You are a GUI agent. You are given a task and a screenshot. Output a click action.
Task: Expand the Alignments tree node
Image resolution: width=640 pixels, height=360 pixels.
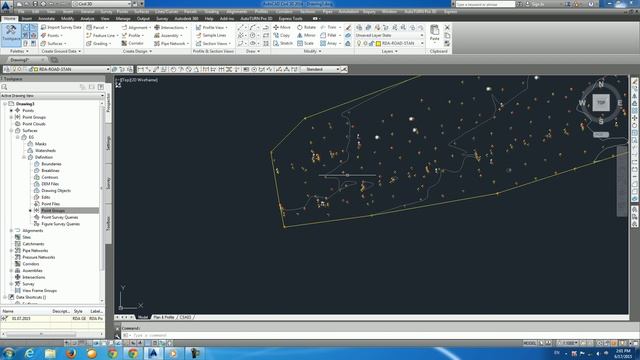pyautogui.click(x=11, y=231)
